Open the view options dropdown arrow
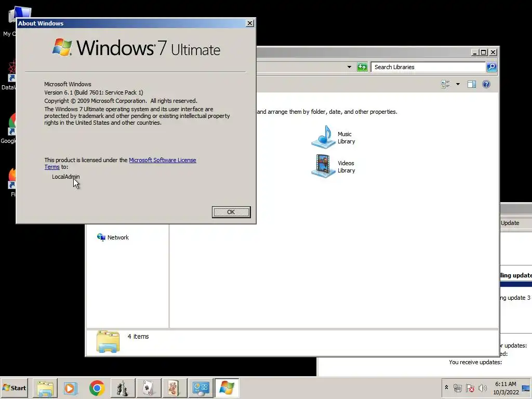The height and width of the screenshot is (399, 532). pyautogui.click(x=458, y=84)
